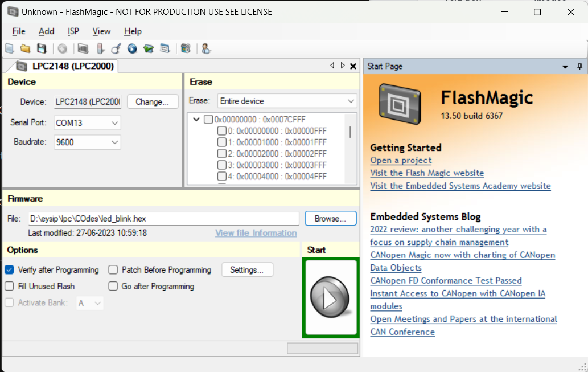Click the green Go checkmark toolbar icon
588x372 pixels.
coord(149,48)
